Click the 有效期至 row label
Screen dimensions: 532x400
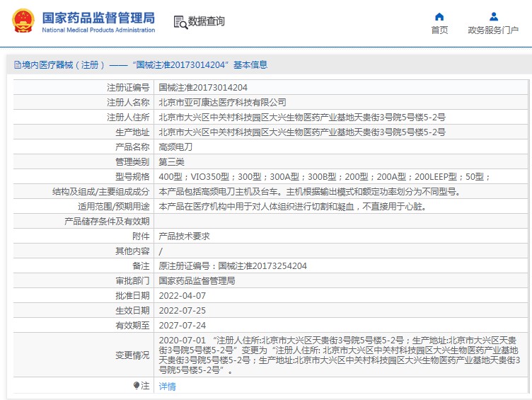[x=132, y=325]
